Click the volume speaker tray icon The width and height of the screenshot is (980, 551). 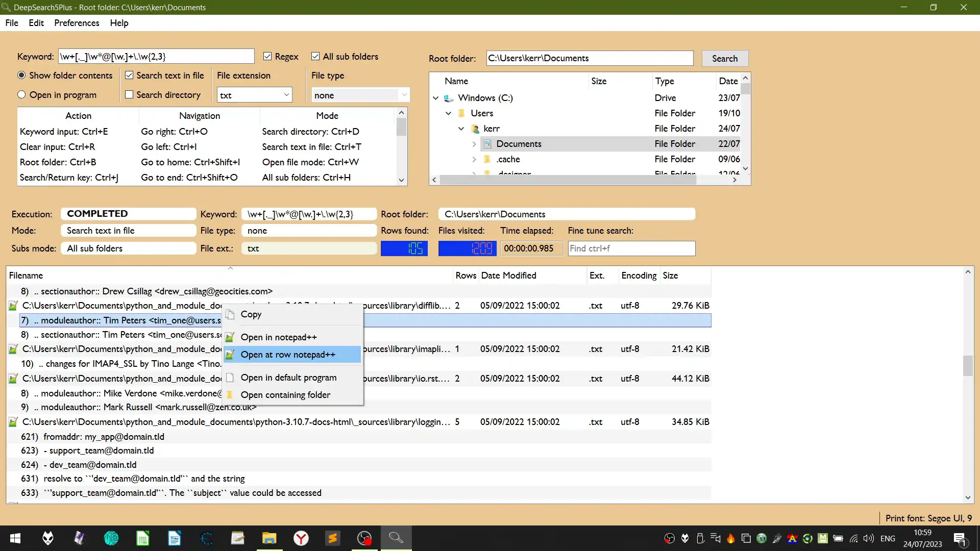click(868, 538)
